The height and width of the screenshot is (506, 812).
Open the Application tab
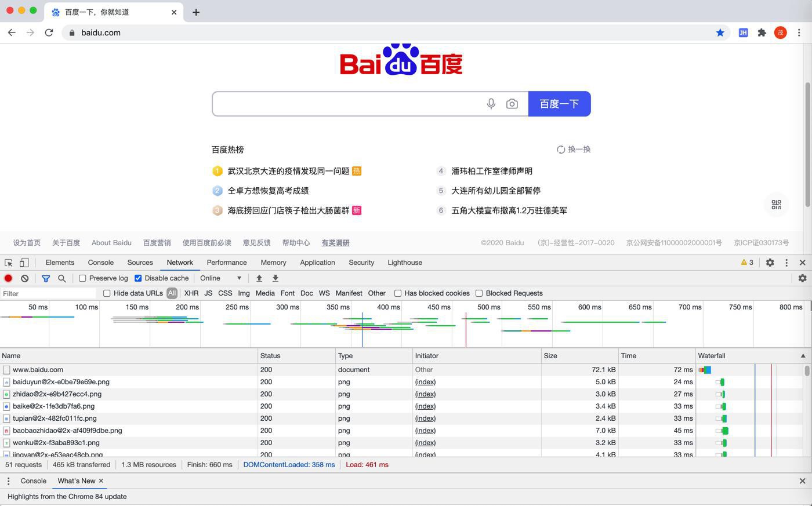pos(317,263)
